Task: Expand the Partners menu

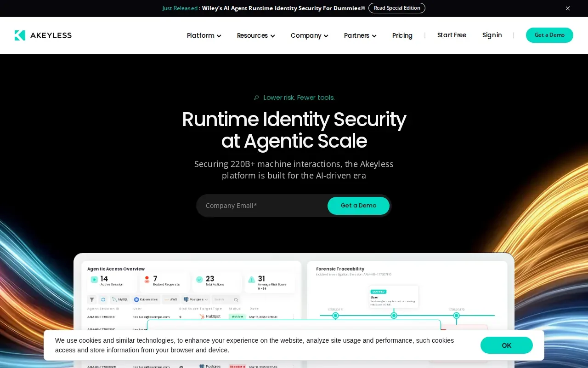Action: pos(360,35)
